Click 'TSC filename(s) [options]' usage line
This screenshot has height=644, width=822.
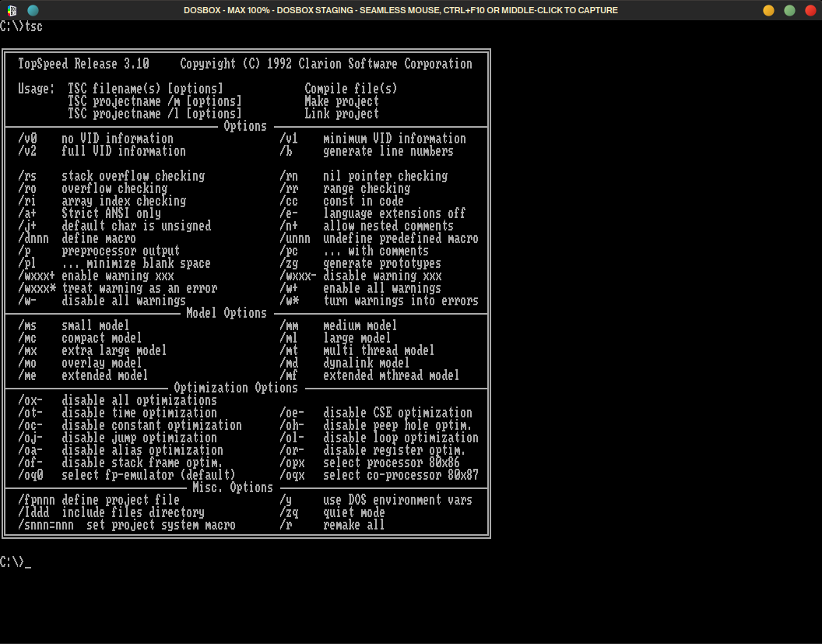(146, 89)
